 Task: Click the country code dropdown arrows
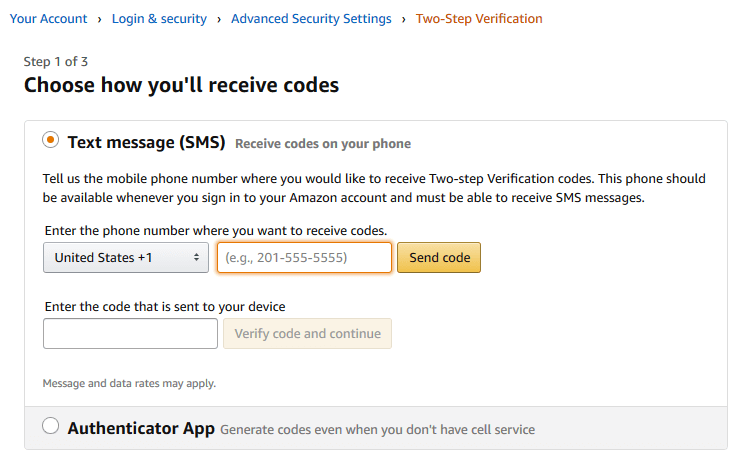196,258
